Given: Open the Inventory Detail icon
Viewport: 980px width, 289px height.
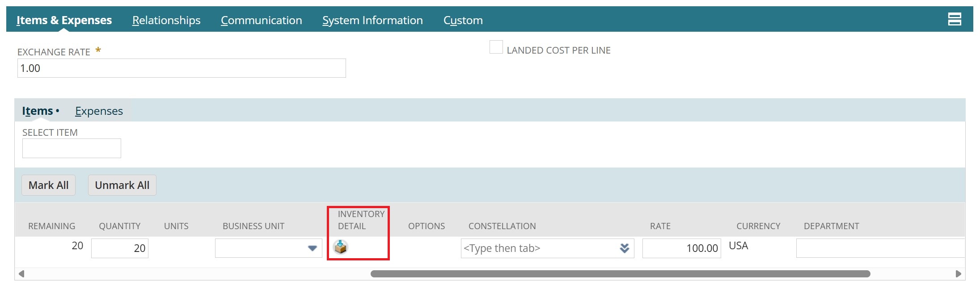Looking at the screenshot, I should [x=341, y=247].
